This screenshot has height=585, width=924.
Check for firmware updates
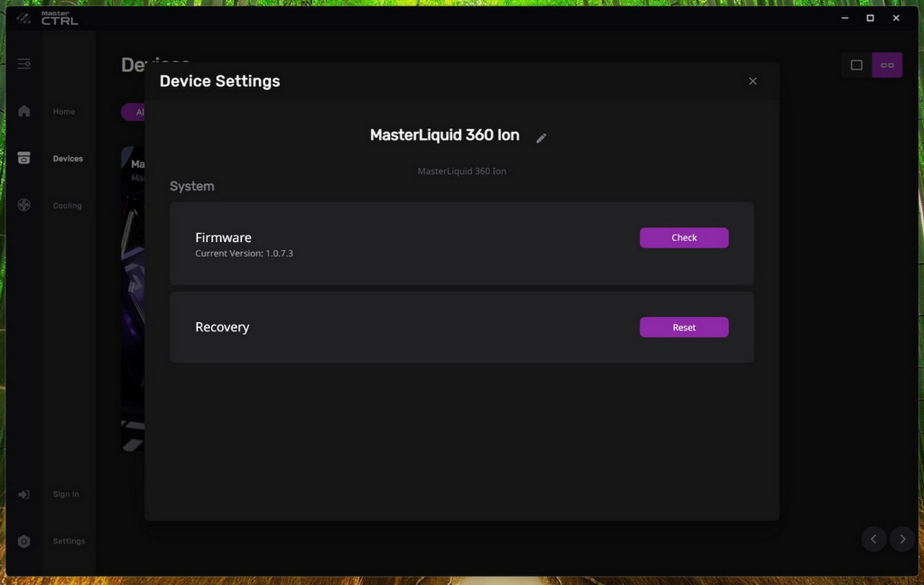[x=684, y=238]
